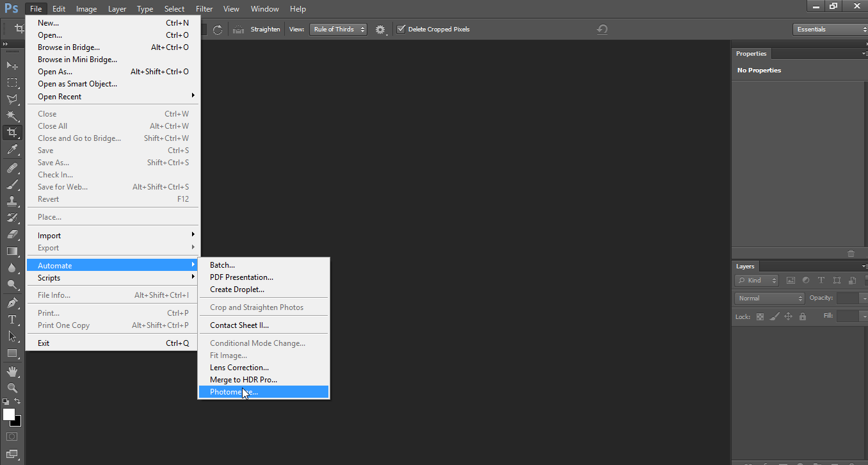Delete layer using trash icon in Properties

pyautogui.click(x=851, y=254)
